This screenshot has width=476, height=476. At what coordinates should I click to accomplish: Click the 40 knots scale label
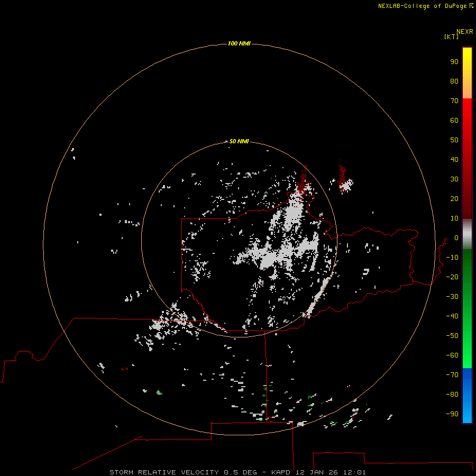coord(454,159)
